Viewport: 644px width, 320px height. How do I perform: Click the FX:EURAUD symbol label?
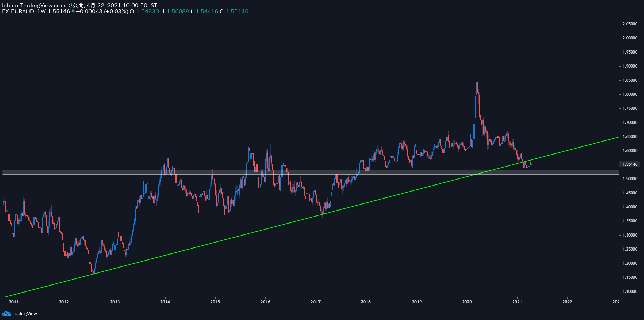click(18, 11)
